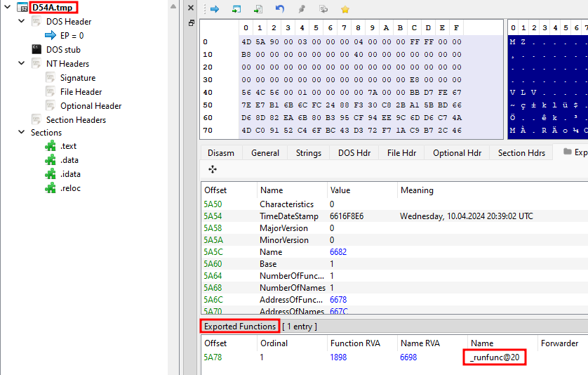Select the DOS stub icon item

coord(36,49)
